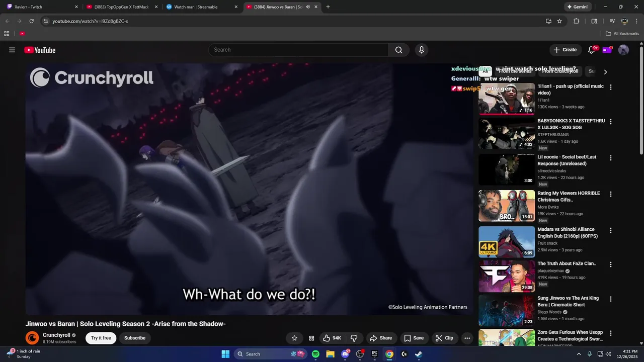
Task: Open File Explorer from the taskbar
Action: [x=330, y=354]
